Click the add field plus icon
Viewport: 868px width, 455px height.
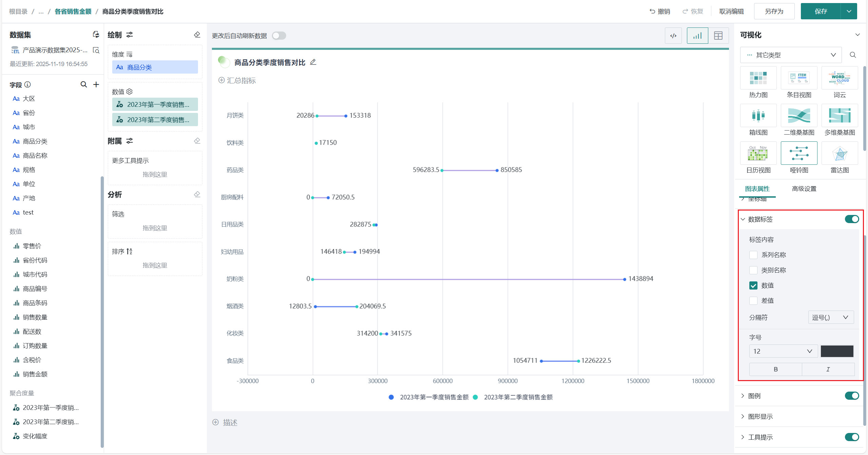click(x=96, y=84)
